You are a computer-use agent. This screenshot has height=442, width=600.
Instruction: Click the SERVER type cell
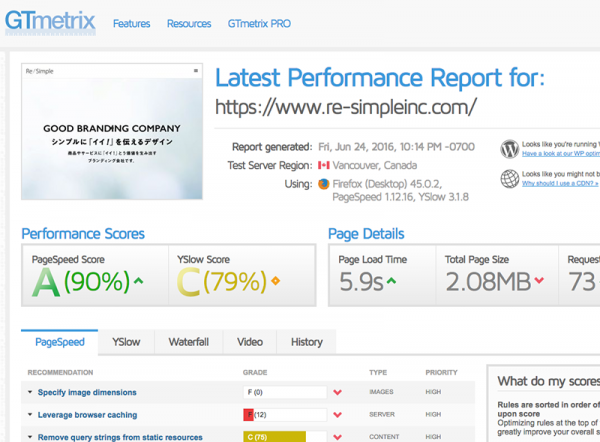click(382, 414)
